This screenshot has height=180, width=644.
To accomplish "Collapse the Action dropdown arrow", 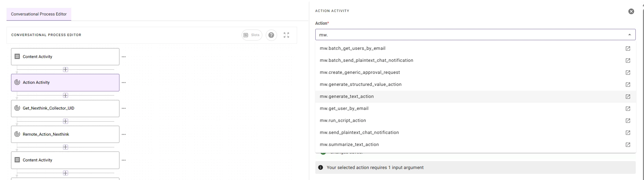I will (x=630, y=35).
